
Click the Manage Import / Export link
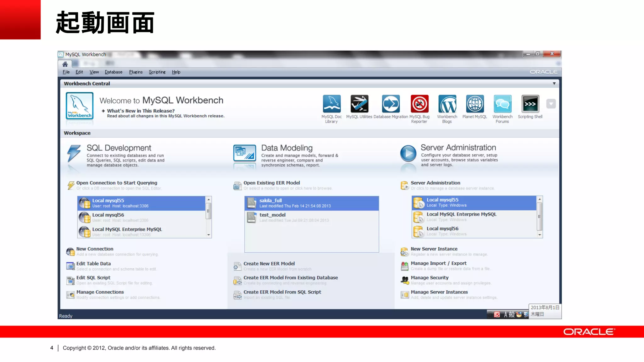(x=438, y=263)
